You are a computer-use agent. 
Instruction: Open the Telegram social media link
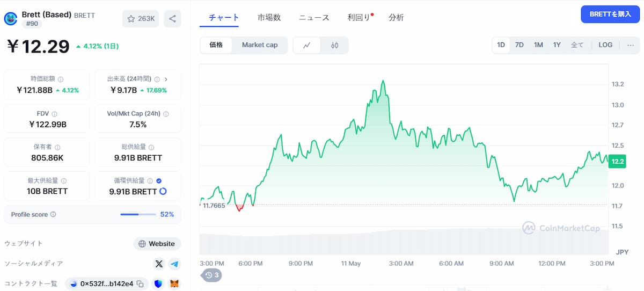(174, 264)
